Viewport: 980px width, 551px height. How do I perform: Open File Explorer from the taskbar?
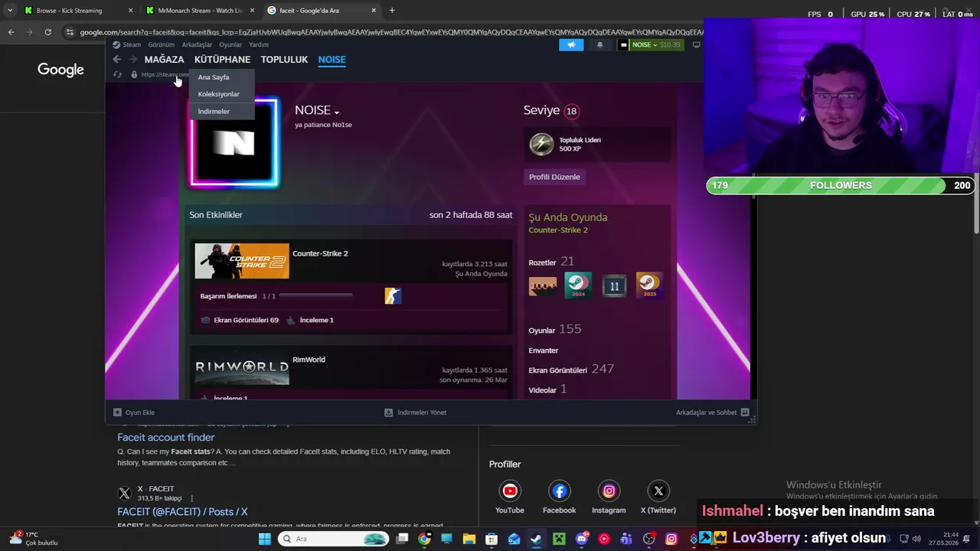(469, 539)
